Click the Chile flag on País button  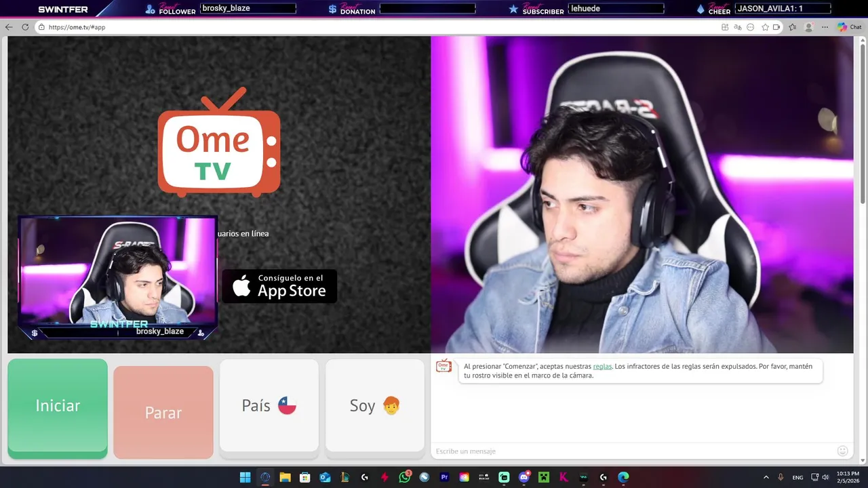(x=288, y=405)
